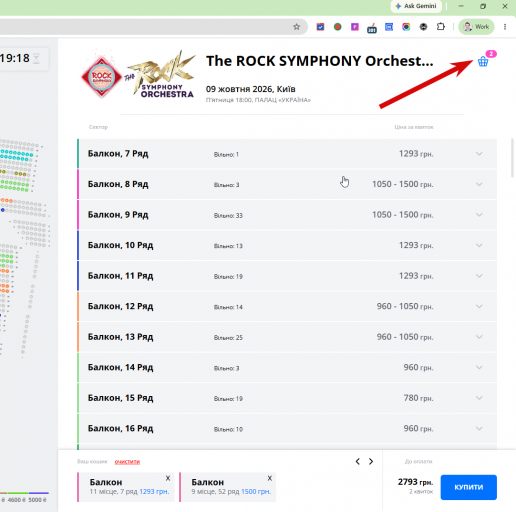Remove Балкон 11 місце ticket from cart
Screen dimensions: 516x512
click(x=168, y=478)
